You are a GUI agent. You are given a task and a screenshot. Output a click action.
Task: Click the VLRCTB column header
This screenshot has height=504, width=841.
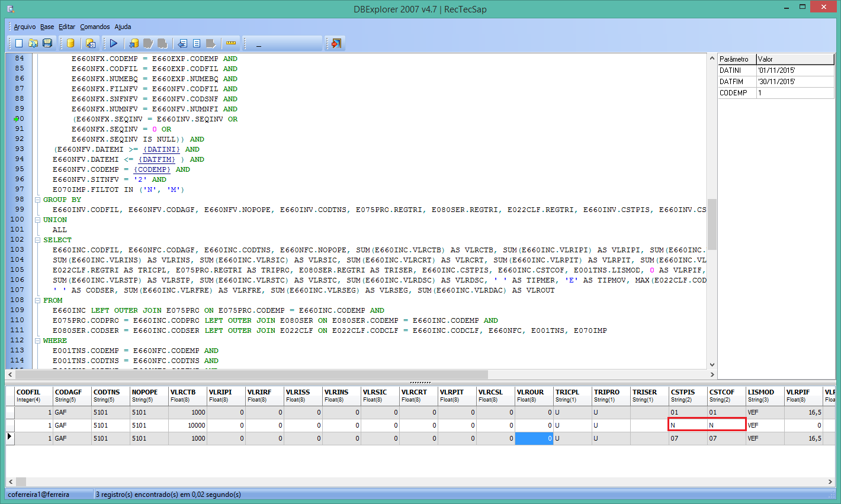[188, 396]
